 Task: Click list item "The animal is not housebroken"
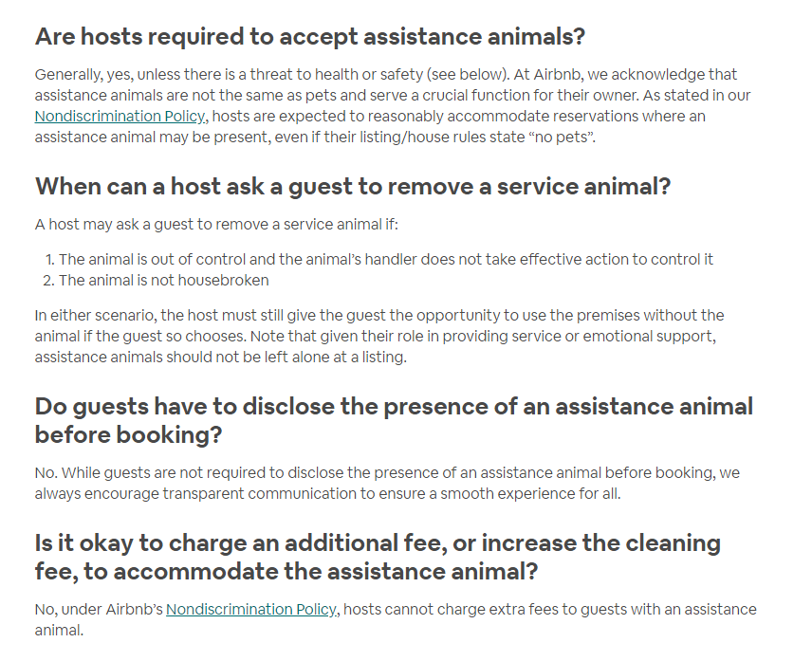(x=163, y=280)
